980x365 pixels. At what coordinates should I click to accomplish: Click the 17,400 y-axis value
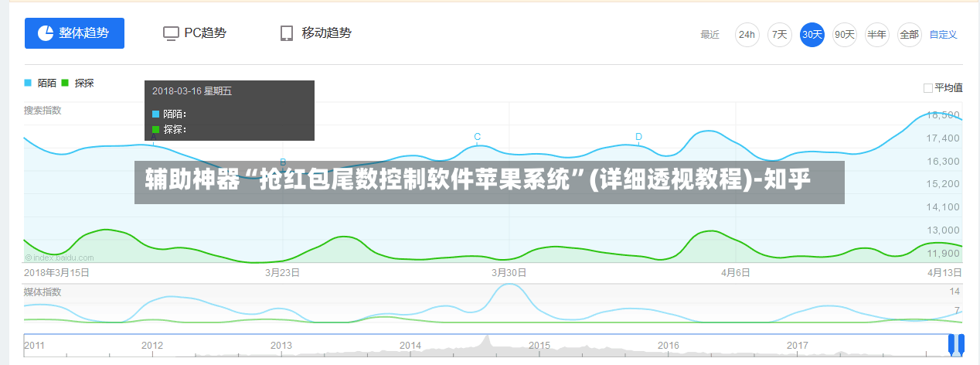943,138
